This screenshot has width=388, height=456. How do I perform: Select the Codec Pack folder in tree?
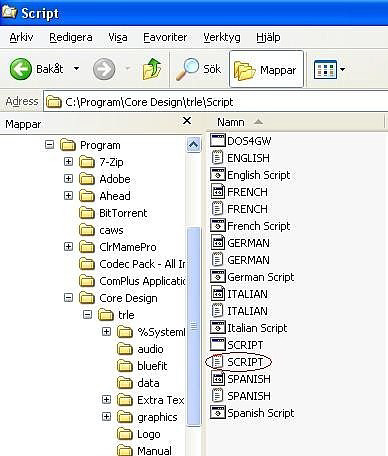coord(132,264)
